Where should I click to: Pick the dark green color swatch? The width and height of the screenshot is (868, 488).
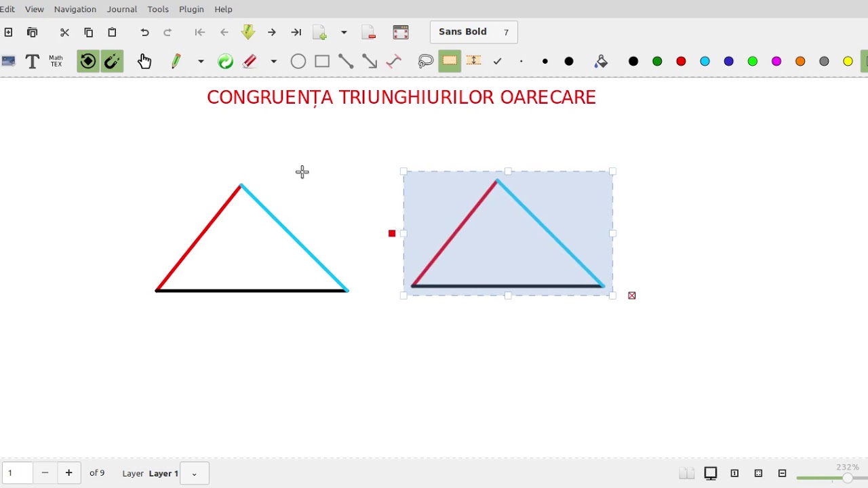tap(657, 61)
